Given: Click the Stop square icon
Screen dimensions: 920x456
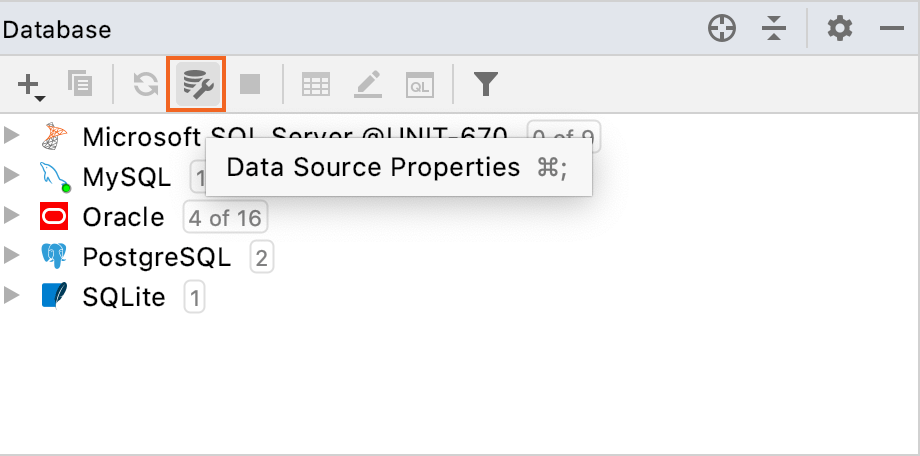Looking at the screenshot, I should 250,84.
